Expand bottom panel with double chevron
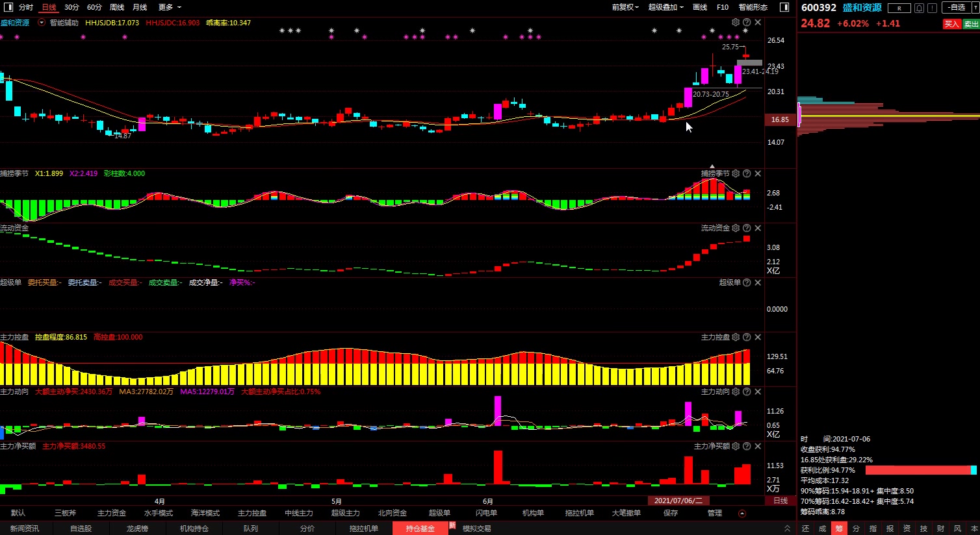 pos(787,529)
